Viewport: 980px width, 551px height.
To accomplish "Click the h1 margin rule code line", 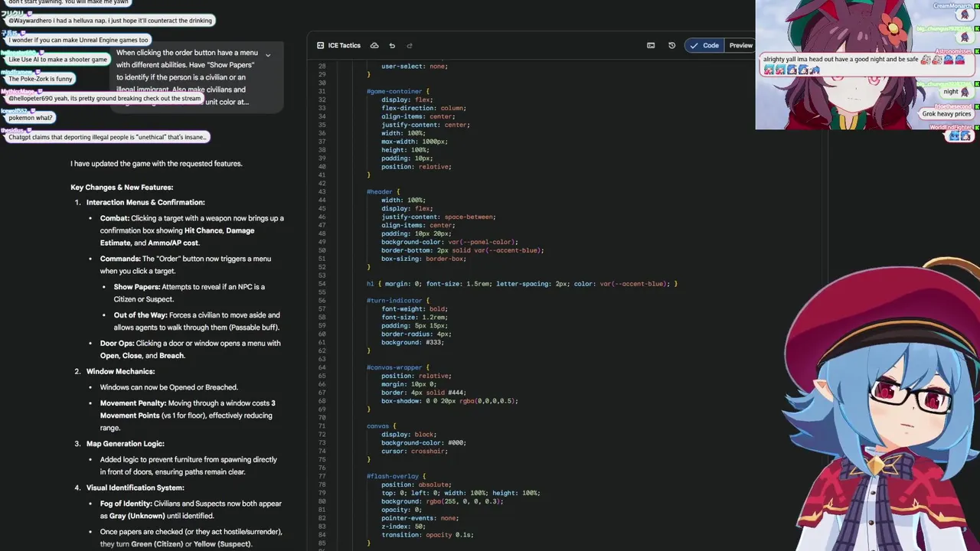I will (522, 284).
